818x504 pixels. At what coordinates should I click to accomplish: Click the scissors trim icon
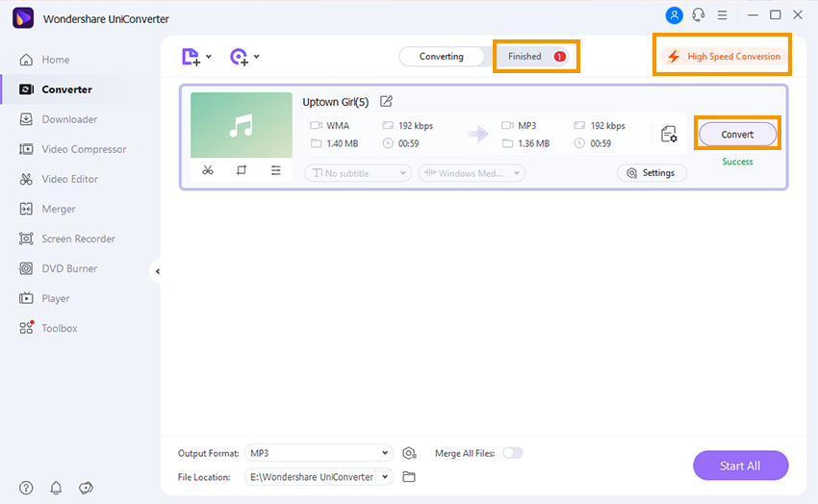(x=208, y=170)
